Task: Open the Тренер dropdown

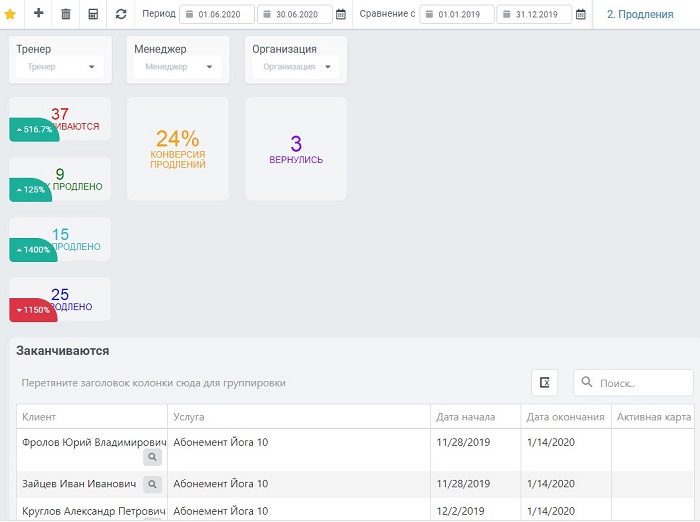Action: click(60, 67)
